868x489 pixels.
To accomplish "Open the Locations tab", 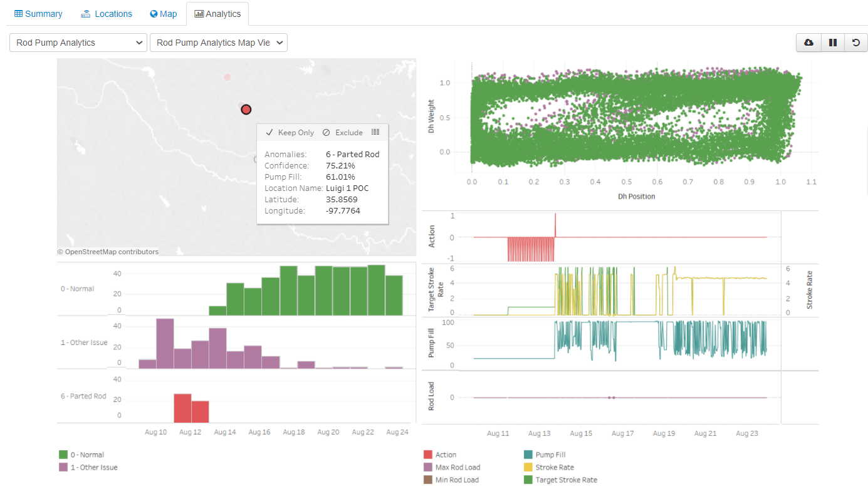I will (x=106, y=14).
